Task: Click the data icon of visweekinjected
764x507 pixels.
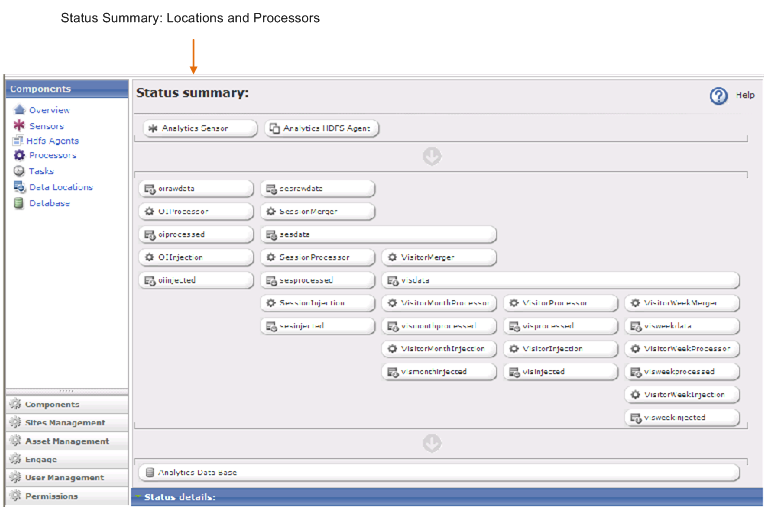Action: (636, 418)
